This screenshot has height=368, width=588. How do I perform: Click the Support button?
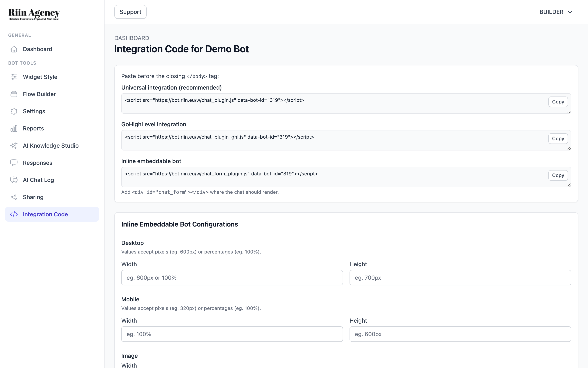pyautogui.click(x=130, y=12)
